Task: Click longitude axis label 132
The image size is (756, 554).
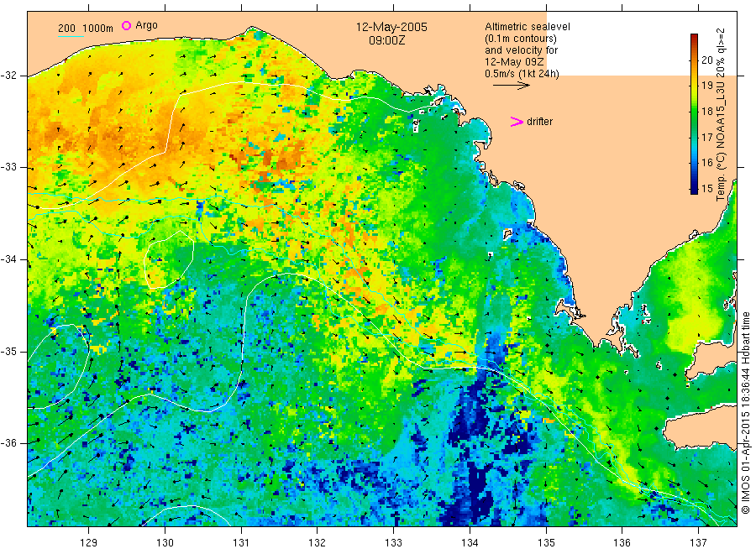Action: [x=318, y=543]
